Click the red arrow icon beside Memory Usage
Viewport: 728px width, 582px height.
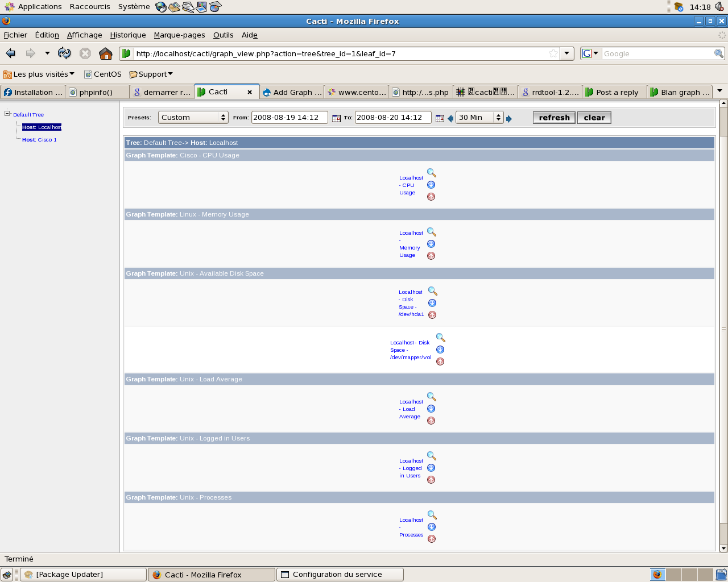click(431, 256)
